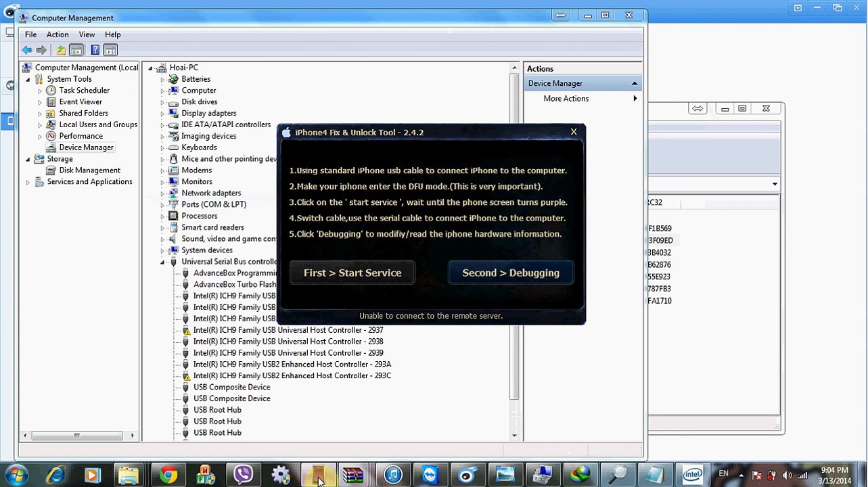
Task: Click the scroll-down arrow of device list
Action: click(x=514, y=436)
